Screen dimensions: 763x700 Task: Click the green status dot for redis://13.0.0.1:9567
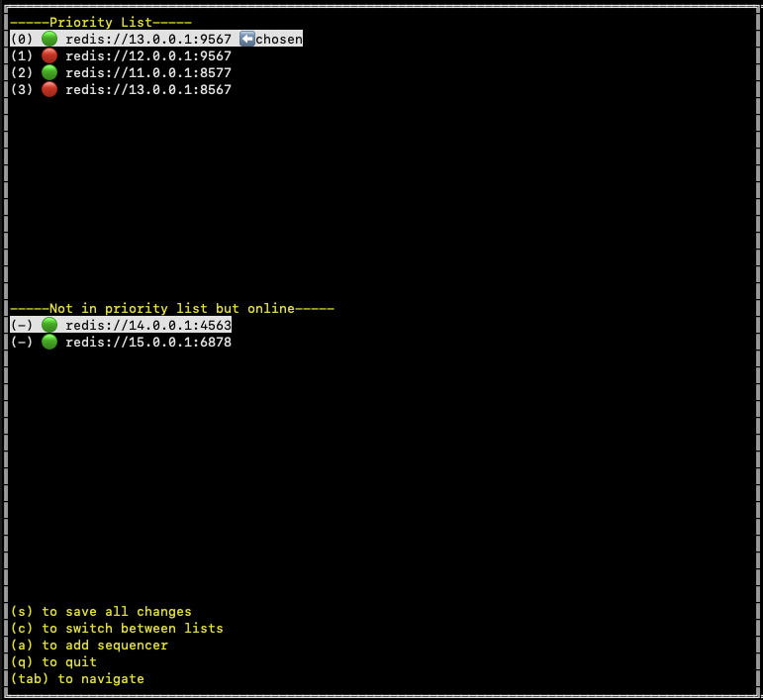pos(49,39)
